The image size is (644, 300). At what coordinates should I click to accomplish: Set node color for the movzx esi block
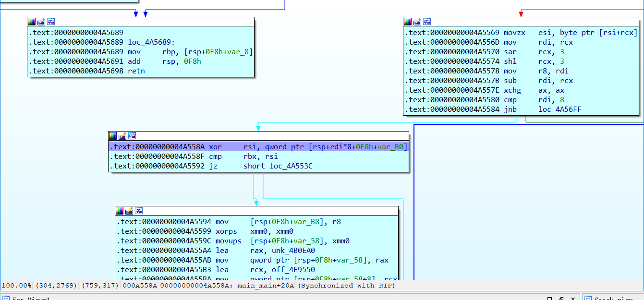pos(408,22)
